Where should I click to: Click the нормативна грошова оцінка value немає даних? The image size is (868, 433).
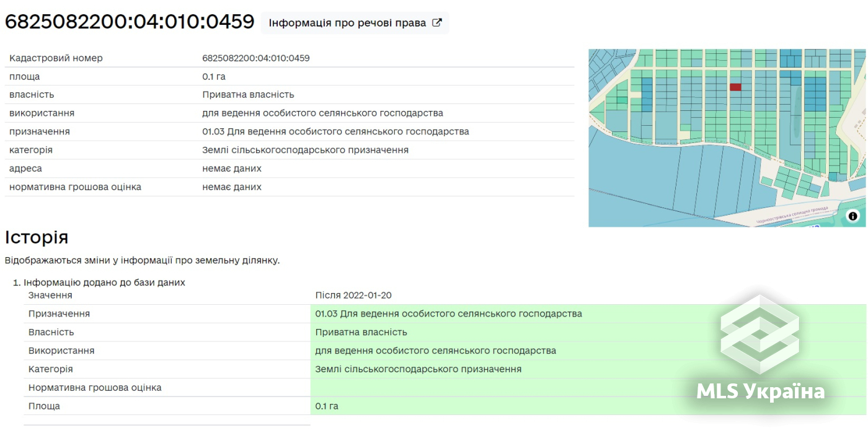click(x=232, y=187)
